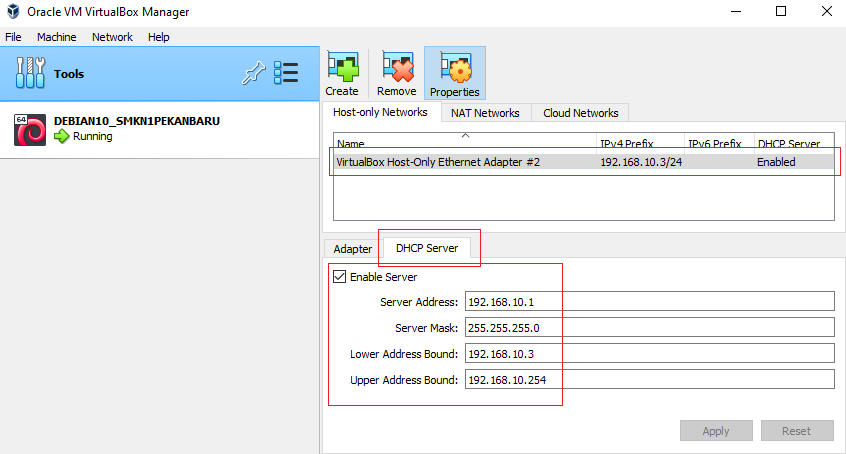The image size is (846, 454).
Task: Click the Lower Address Bound field
Action: (650, 354)
